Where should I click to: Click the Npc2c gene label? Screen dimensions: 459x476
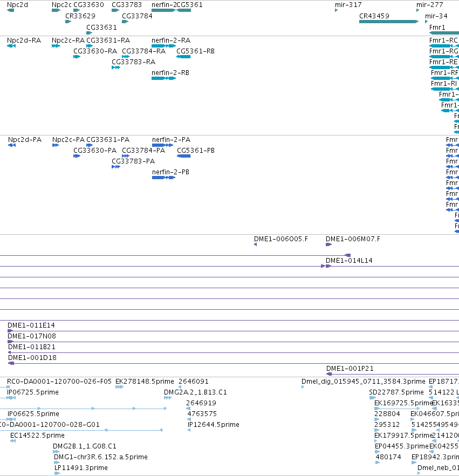pos(61,5)
